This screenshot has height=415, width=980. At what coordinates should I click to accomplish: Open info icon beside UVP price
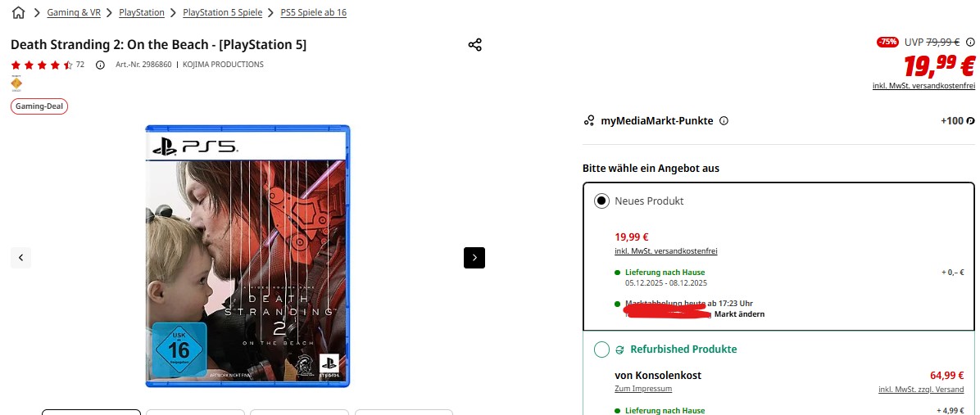point(970,43)
